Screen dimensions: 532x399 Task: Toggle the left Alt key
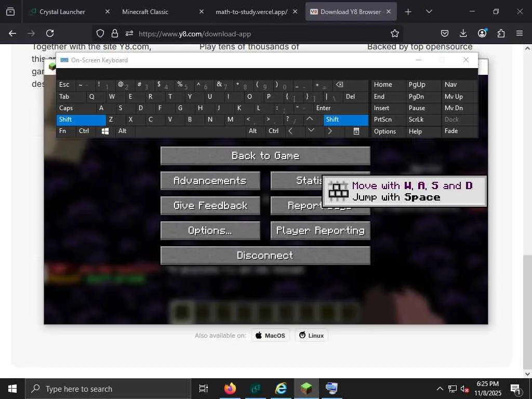tap(125, 131)
